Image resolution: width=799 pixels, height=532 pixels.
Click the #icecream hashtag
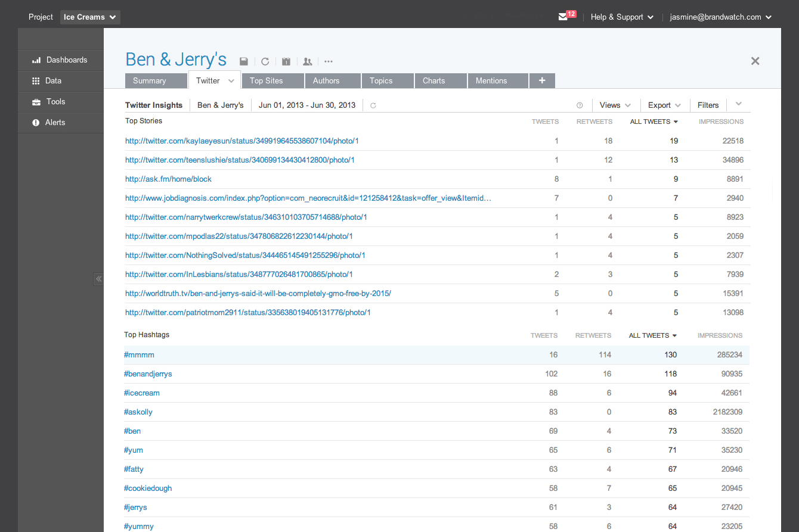click(x=142, y=393)
